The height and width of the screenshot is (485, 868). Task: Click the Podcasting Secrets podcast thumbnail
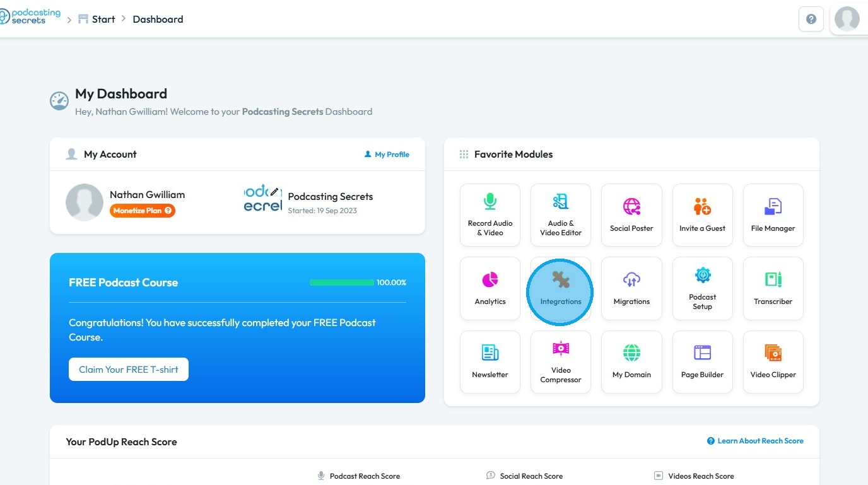[x=262, y=198]
